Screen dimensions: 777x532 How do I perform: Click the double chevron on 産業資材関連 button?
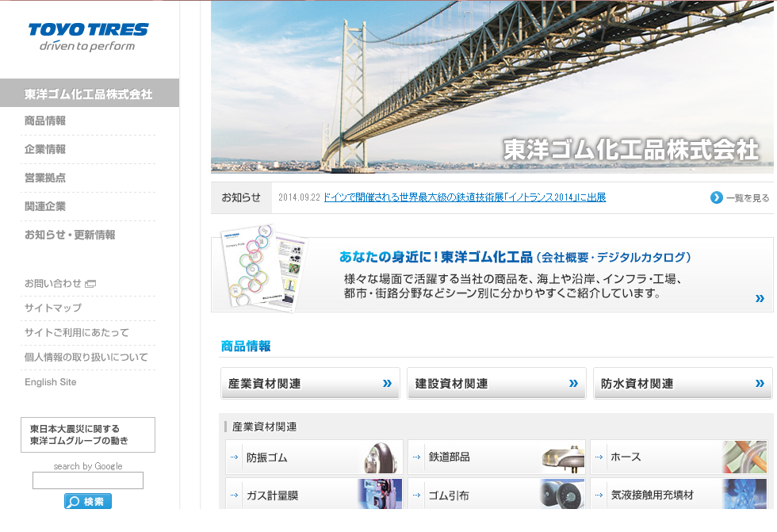coord(387,383)
